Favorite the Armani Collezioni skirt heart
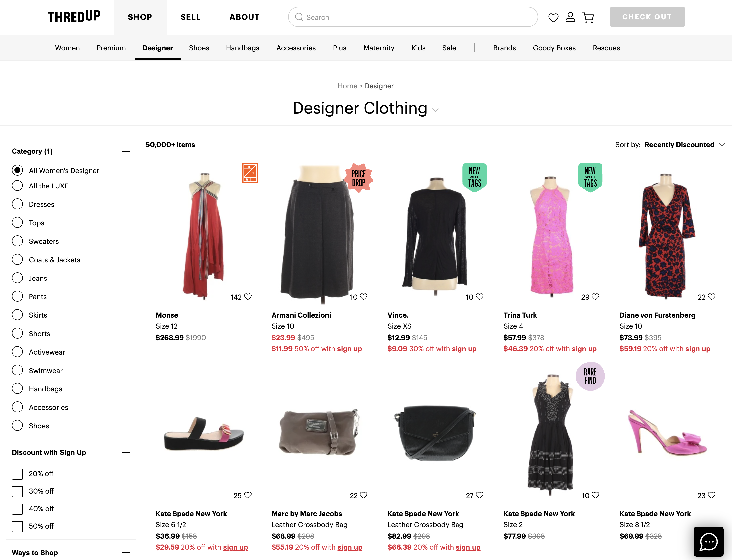The height and width of the screenshot is (560, 732). (x=364, y=297)
